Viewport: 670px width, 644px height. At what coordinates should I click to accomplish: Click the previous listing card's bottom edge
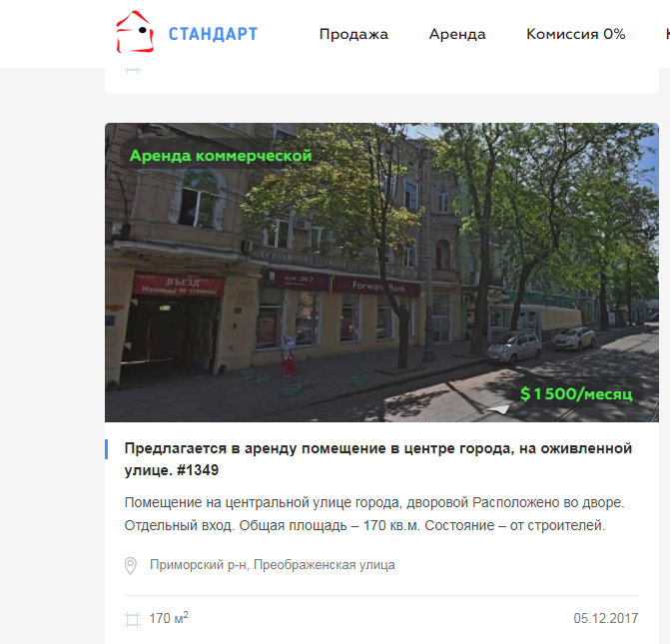381,91
